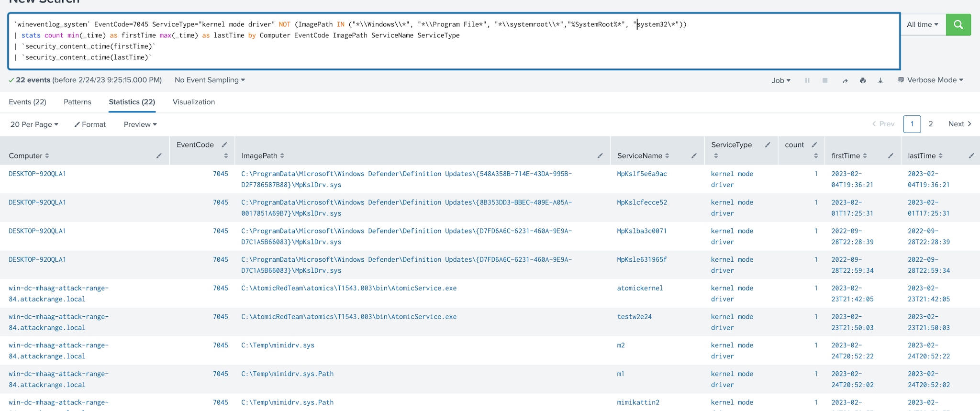Click lastTime 2023-02-23T21:50:03 cell
The image size is (980, 411).
929,322
